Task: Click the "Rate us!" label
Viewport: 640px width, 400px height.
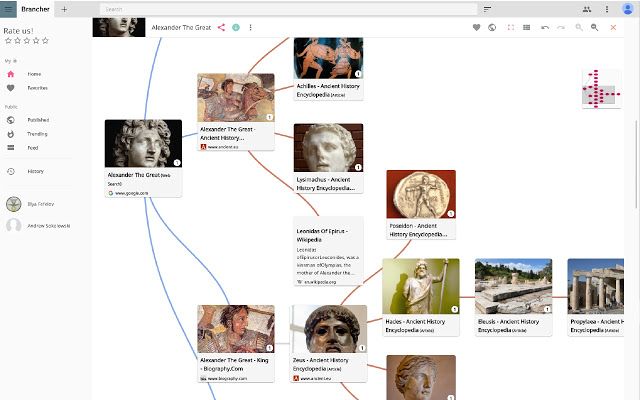Action: (18, 31)
